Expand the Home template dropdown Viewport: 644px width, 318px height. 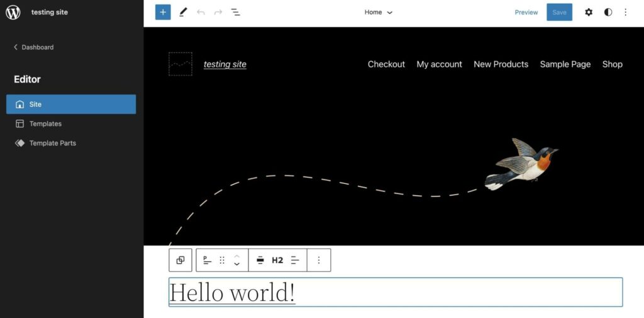[x=378, y=13]
